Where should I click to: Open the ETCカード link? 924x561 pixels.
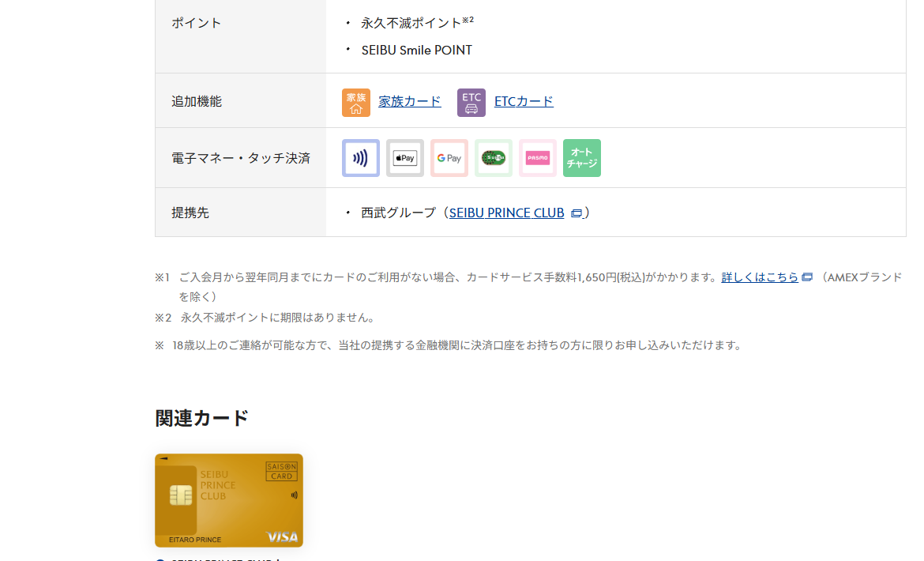point(524,101)
